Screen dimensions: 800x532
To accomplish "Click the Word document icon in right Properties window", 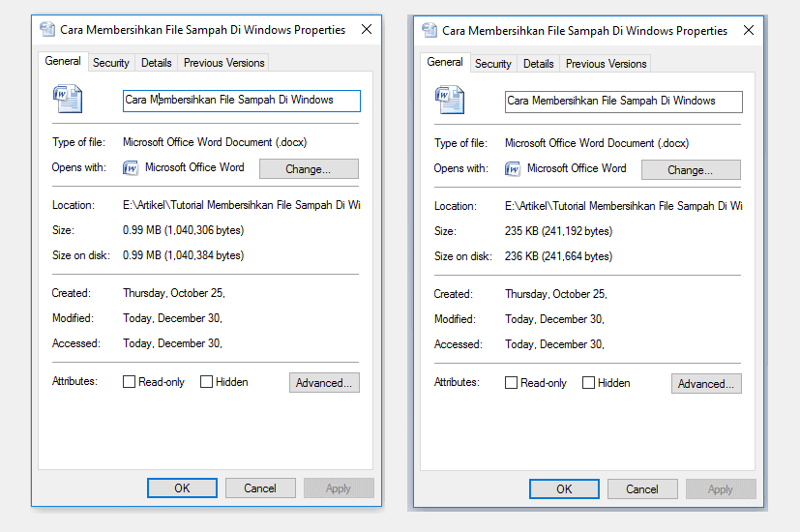I will (x=450, y=100).
